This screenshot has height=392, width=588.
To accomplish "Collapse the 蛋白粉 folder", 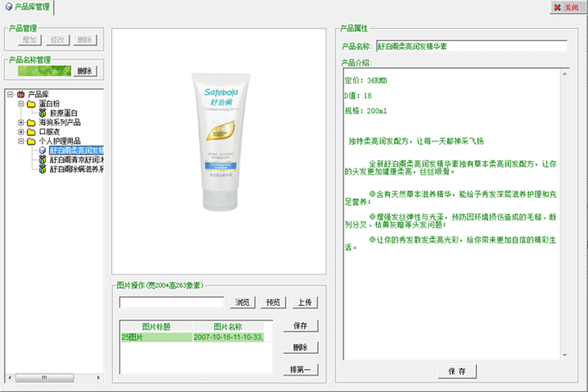I will (21, 104).
